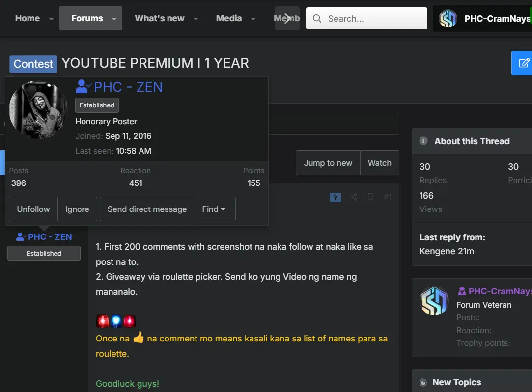Click the Established badge in the popup

97,105
